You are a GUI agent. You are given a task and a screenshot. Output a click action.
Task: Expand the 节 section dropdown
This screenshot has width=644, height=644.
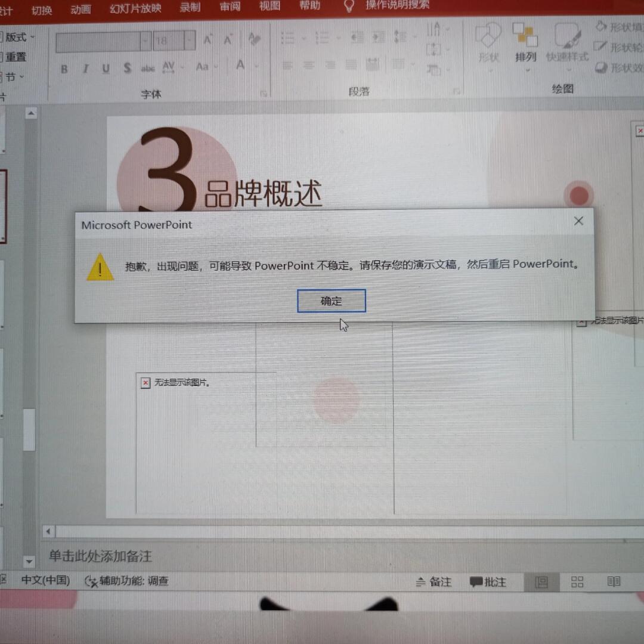pyautogui.click(x=13, y=77)
